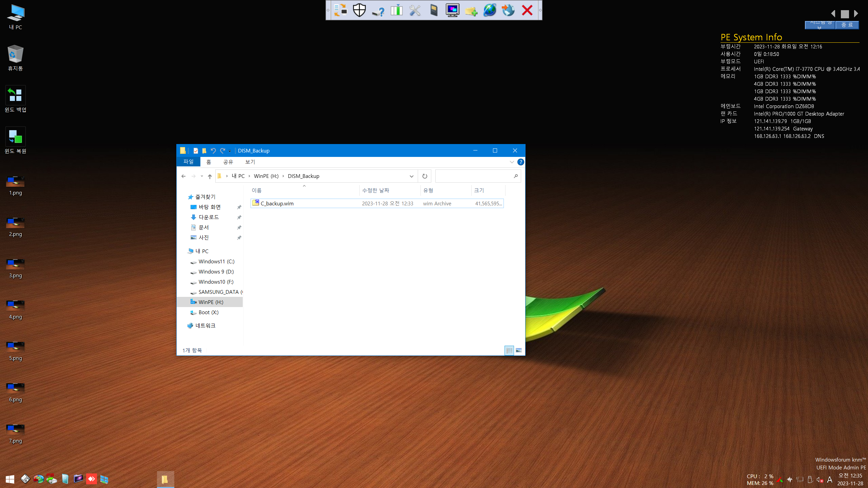The height and width of the screenshot is (488, 868).
Task: Open recent locations dropdown arrow
Action: tap(202, 176)
